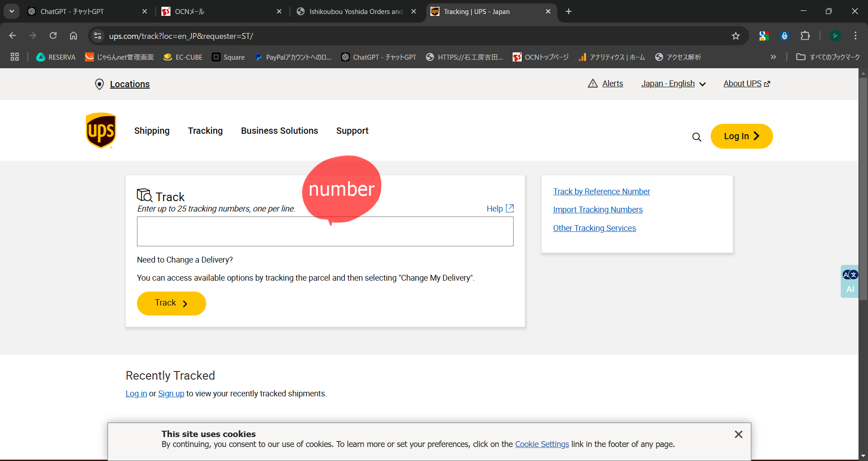868x461 pixels.
Task: Open the site search magnifier icon
Action: (697, 137)
